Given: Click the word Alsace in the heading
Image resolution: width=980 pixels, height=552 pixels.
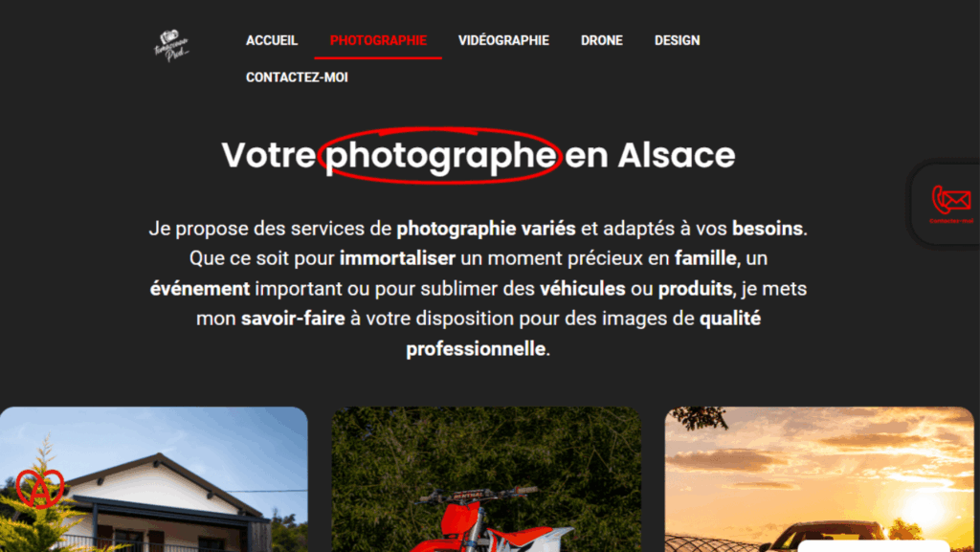Looking at the screenshot, I should point(677,155).
